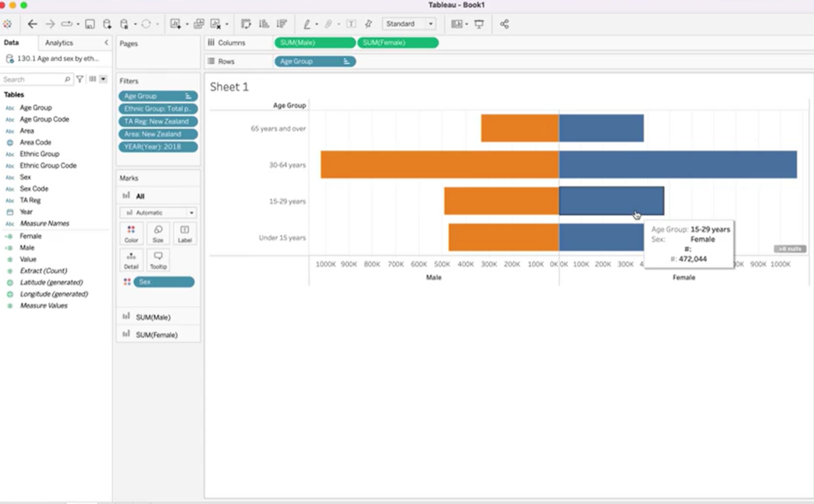Click the SUM(Male) measure in sidebar
This screenshot has height=504, width=814.
152,316
